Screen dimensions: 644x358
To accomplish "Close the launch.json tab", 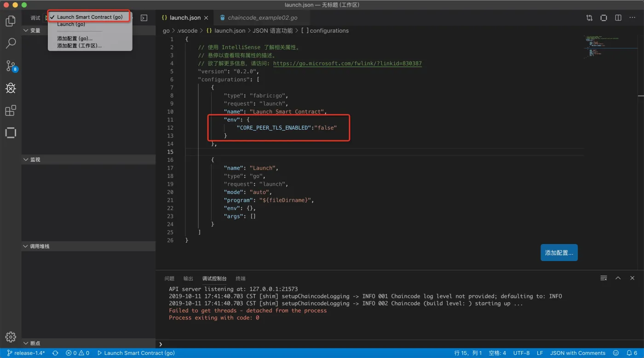I will 206,18.
